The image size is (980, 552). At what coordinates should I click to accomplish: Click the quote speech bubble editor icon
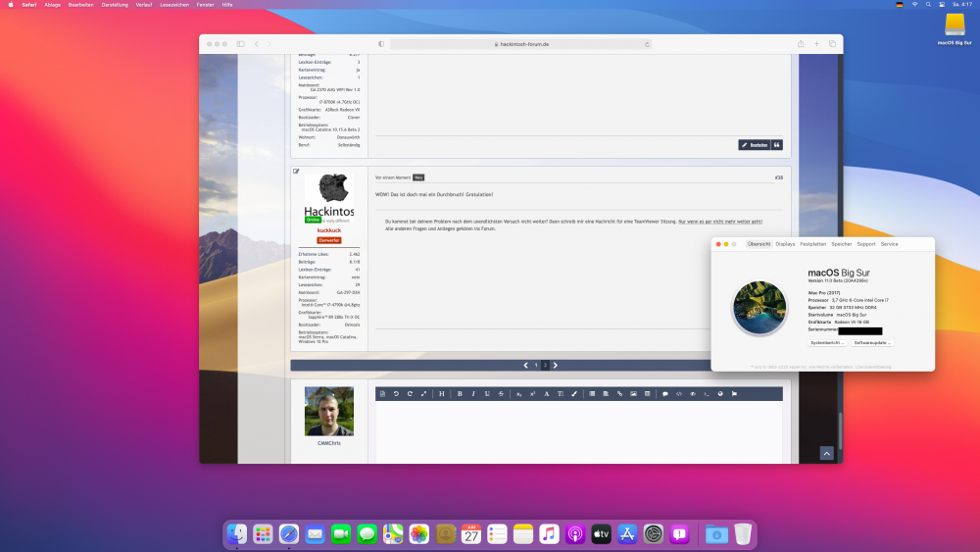[x=665, y=394]
